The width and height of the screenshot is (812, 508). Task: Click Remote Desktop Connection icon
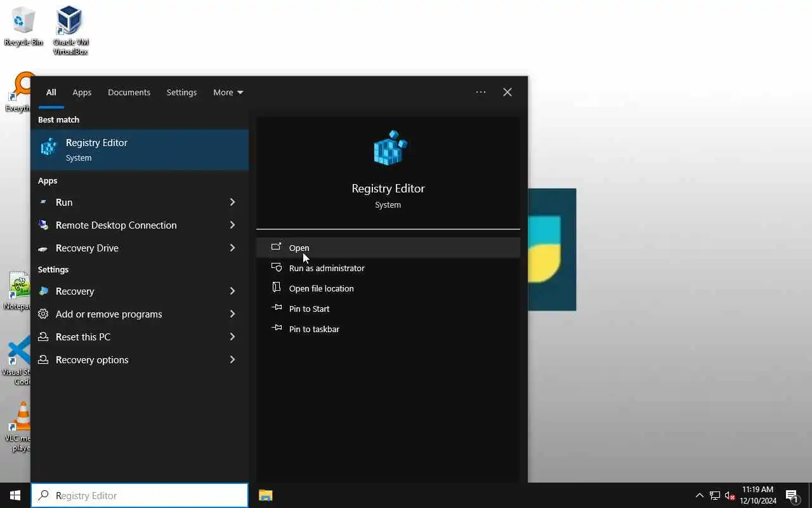(43, 225)
